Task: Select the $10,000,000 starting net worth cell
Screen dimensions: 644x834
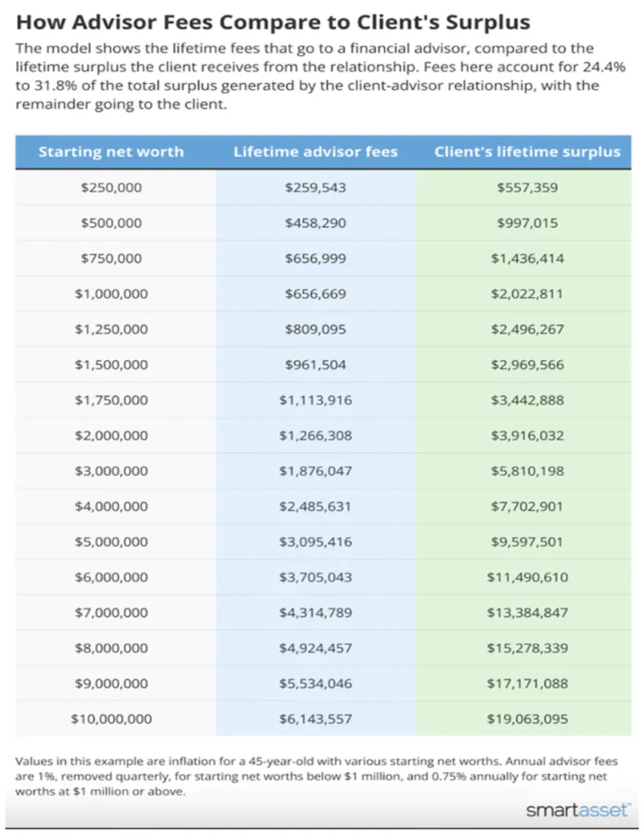Action: [x=112, y=718]
